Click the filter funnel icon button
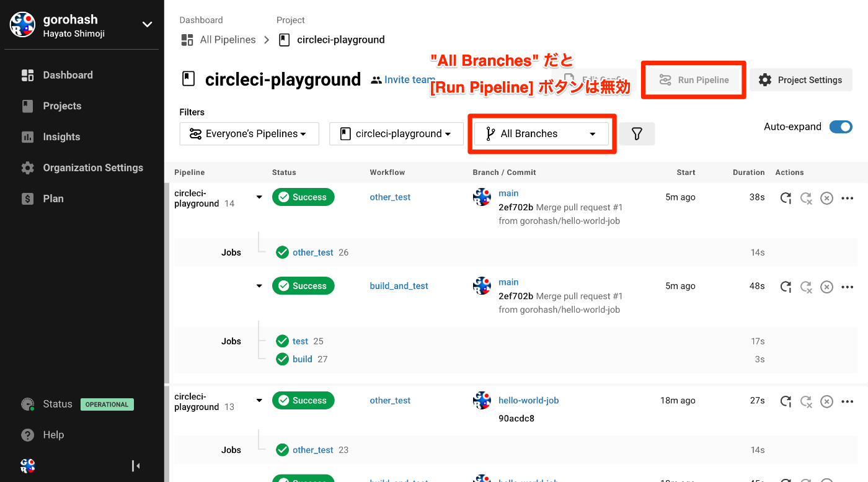Viewport: 868px width, 482px height. 637,134
